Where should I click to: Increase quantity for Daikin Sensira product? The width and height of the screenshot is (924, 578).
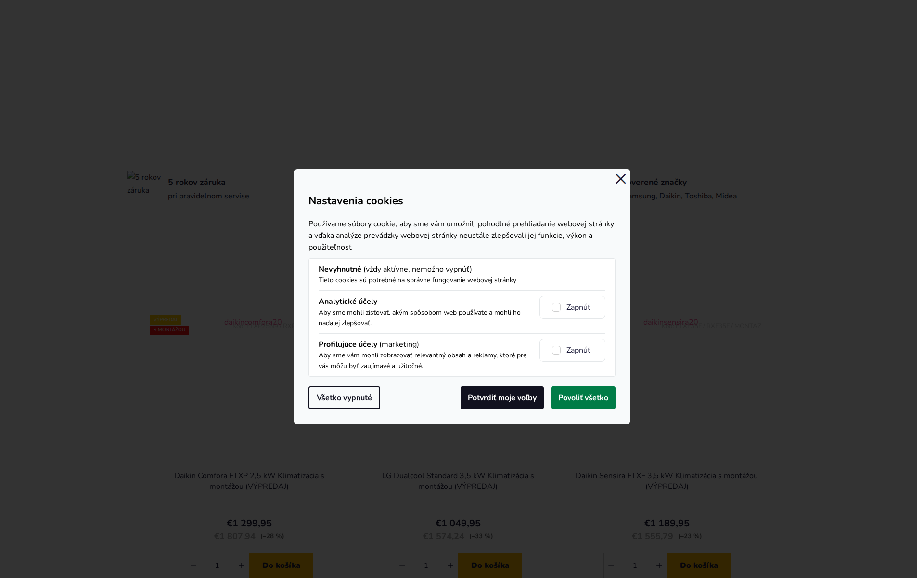(659, 565)
